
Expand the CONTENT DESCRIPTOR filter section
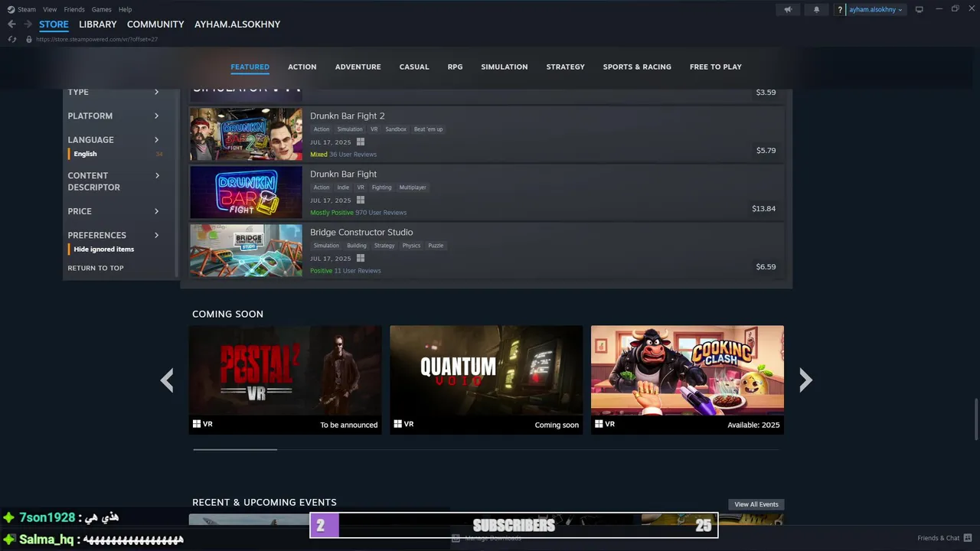[x=113, y=181]
